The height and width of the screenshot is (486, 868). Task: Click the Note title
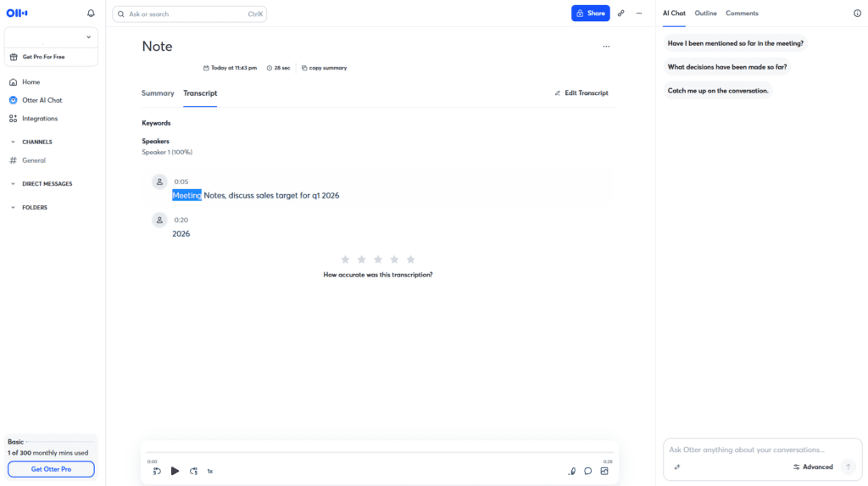tap(157, 47)
